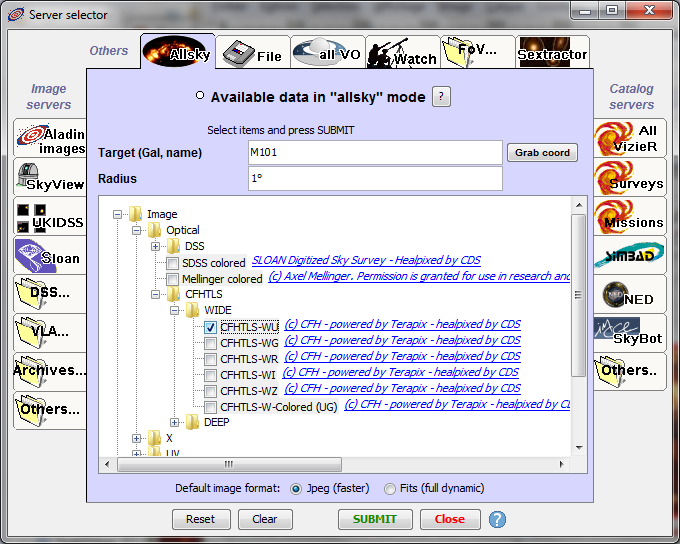Open SLOAN Digitized Sky Survey link
Viewport: 680px width, 544px height.
click(366, 260)
